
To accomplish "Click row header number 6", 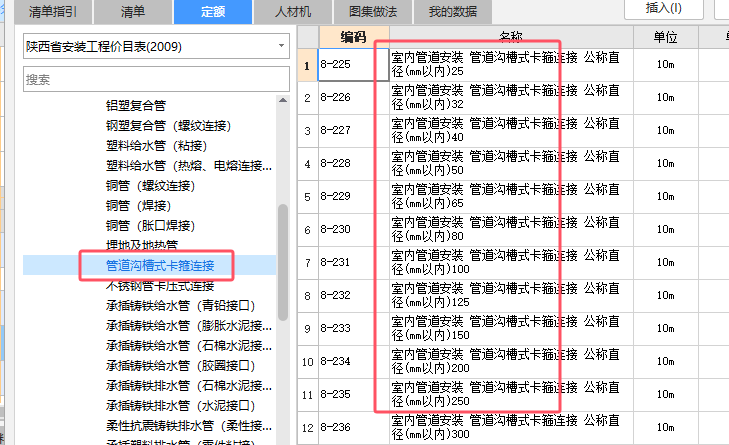I will tap(307, 230).
